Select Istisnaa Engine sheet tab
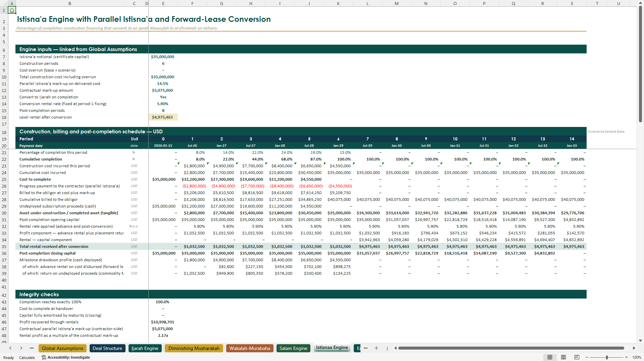Image resolution: width=644 pixels, height=361 pixels. pyautogui.click(x=332, y=348)
